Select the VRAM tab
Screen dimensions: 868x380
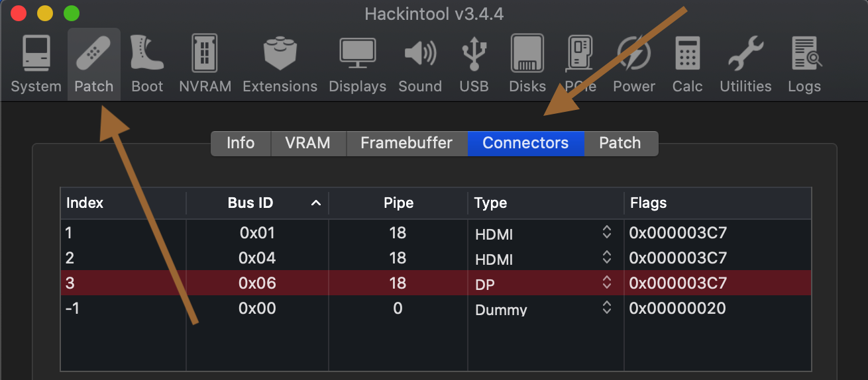click(x=308, y=143)
